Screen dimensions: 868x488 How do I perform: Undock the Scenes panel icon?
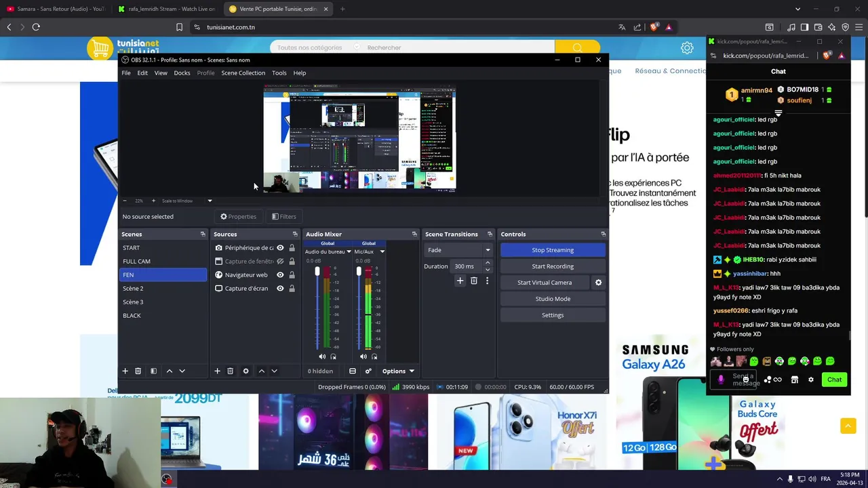click(x=202, y=234)
